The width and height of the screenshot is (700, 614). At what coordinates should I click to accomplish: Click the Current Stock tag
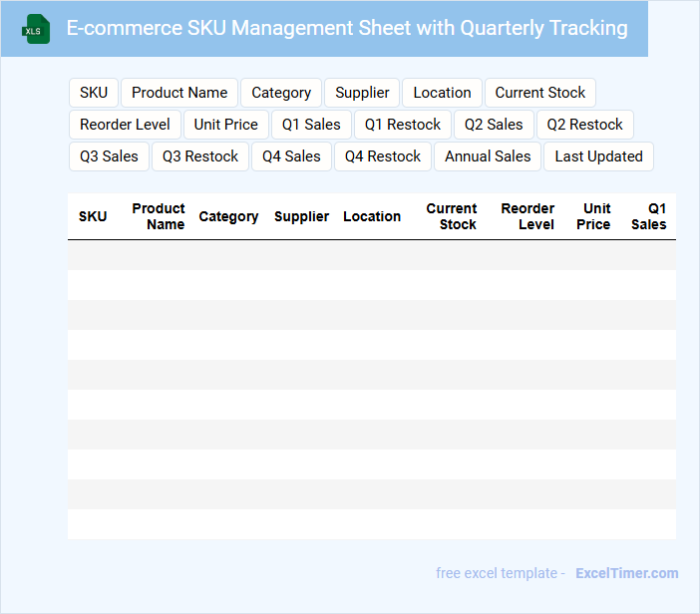(540, 93)
